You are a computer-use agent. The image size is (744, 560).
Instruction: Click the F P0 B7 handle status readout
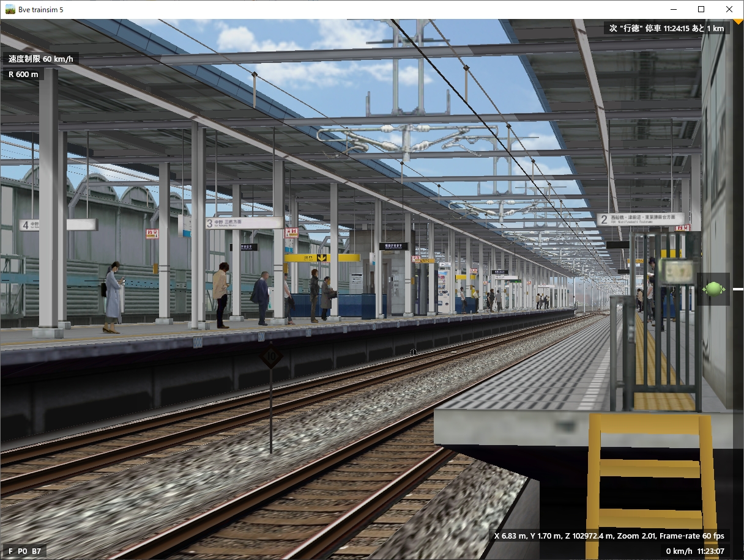25,551
